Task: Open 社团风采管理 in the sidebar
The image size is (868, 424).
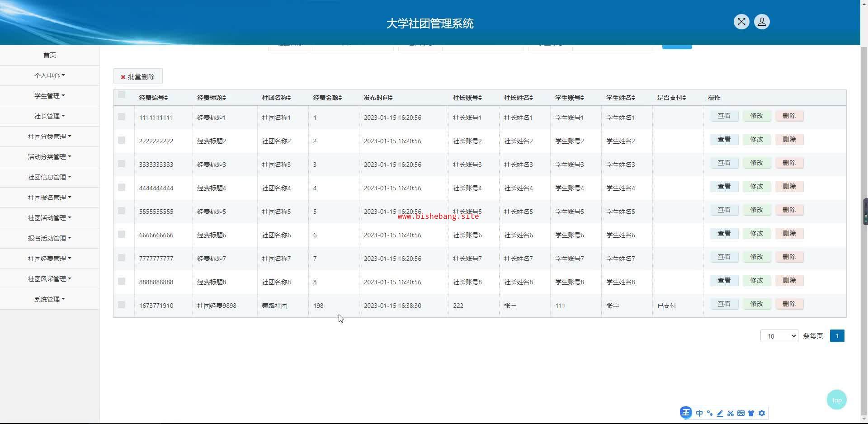Action: pyautogui.click(x=50, y=279)
